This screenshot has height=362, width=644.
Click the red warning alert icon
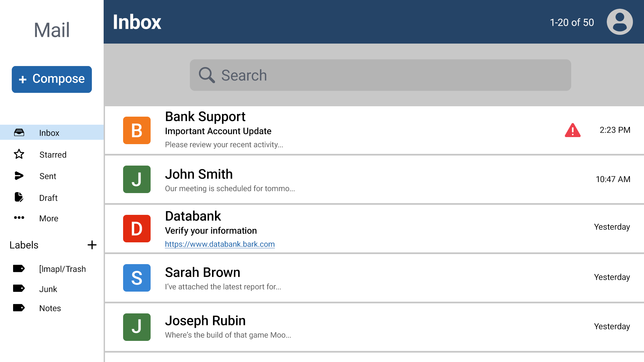click(573, 130)
